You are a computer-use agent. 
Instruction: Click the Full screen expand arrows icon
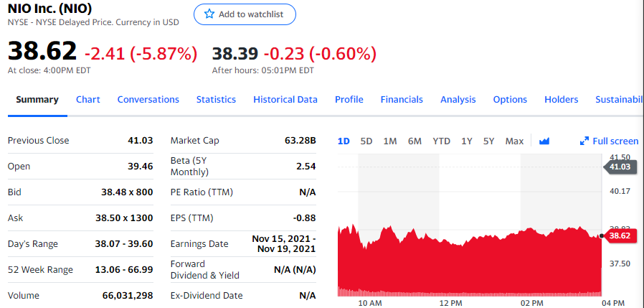(584, 141)
